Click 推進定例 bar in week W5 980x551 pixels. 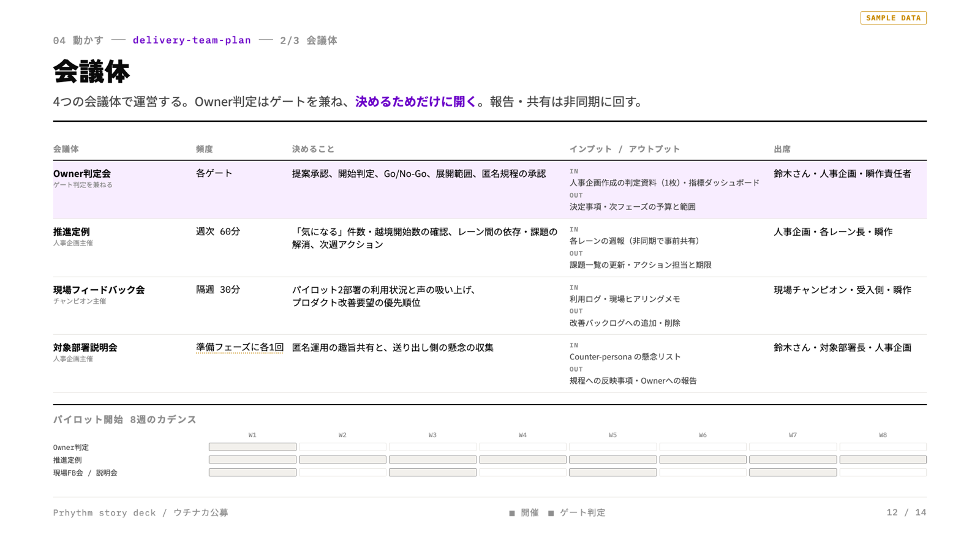pyautogui.click(x=612, y=460)
